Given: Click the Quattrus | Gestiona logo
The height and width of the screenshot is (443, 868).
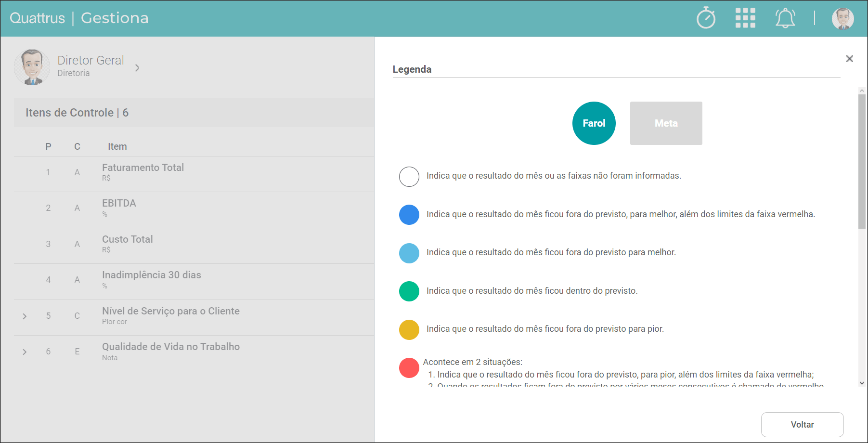Looking at the screenshot, I should [x=79, y=18].
